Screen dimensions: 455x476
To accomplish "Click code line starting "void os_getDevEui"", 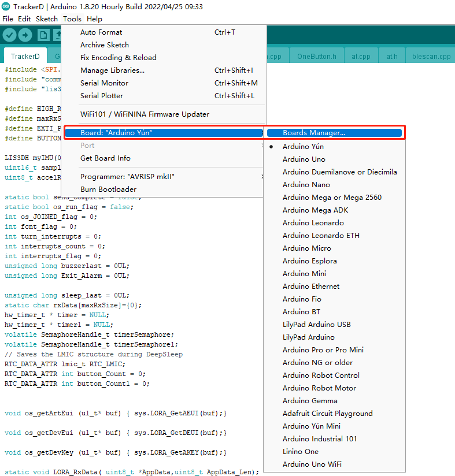I will 116,433.
